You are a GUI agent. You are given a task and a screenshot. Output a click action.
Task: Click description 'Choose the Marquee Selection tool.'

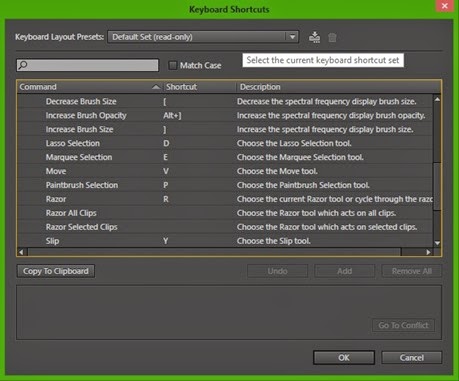point(300,157)
